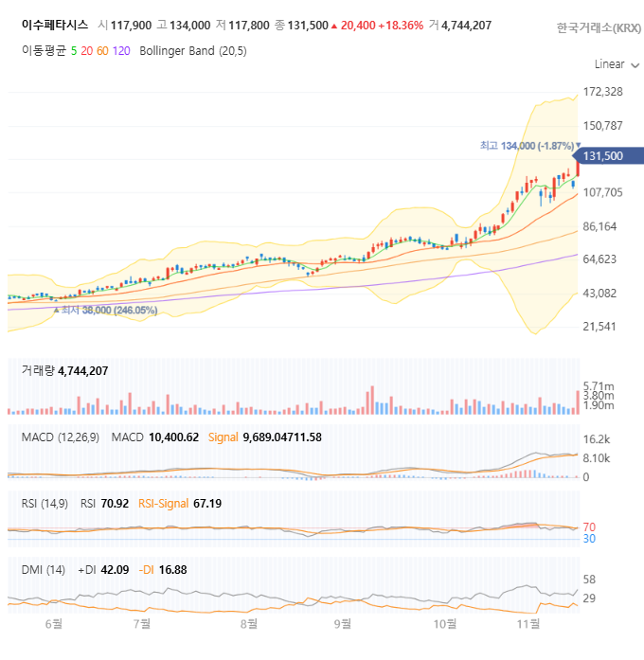
Task: Click the 10월 date axis label
Action: [x=445, y=624]
